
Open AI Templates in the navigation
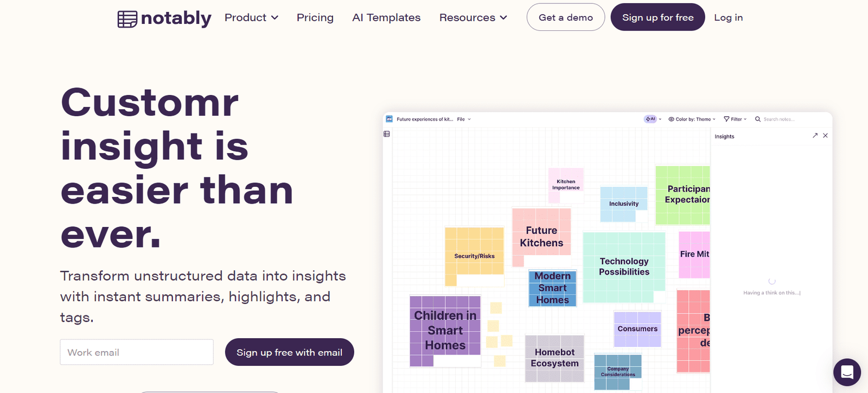(386, 17)
